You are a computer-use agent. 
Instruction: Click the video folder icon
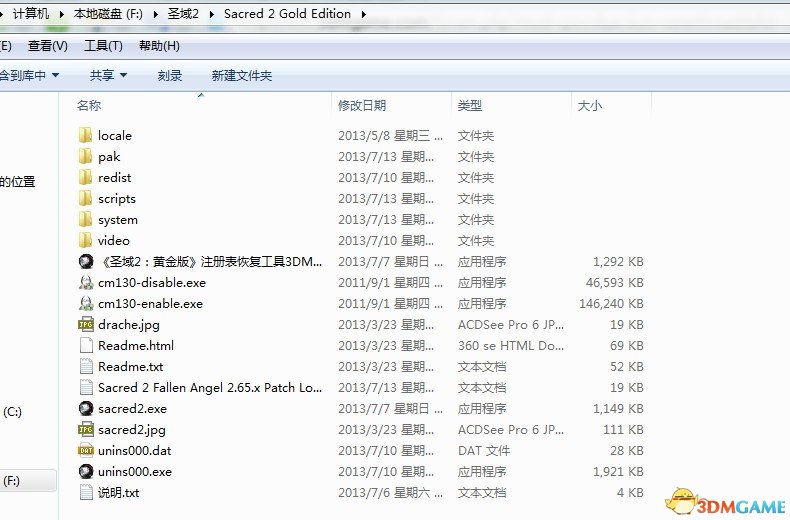(86, 240)
